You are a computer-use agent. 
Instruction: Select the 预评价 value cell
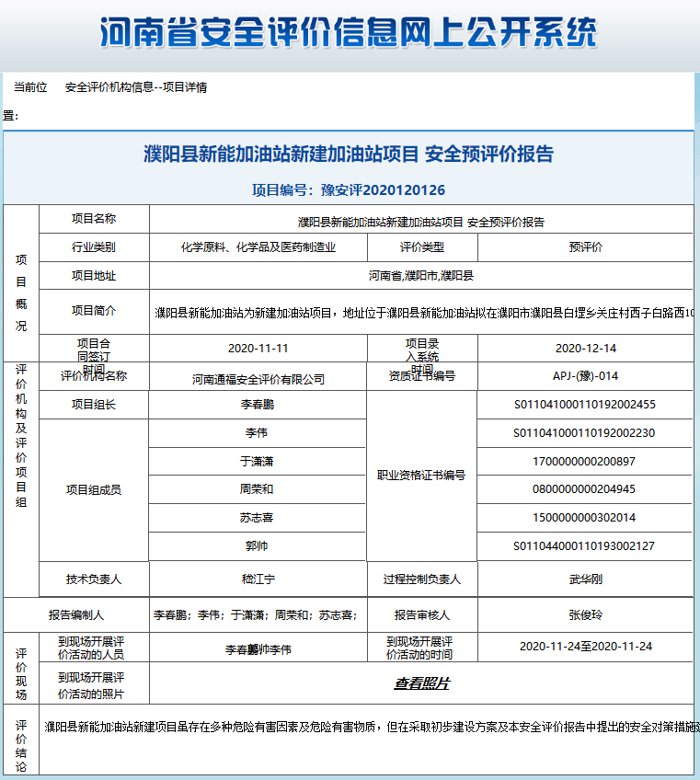click(586, 247)
